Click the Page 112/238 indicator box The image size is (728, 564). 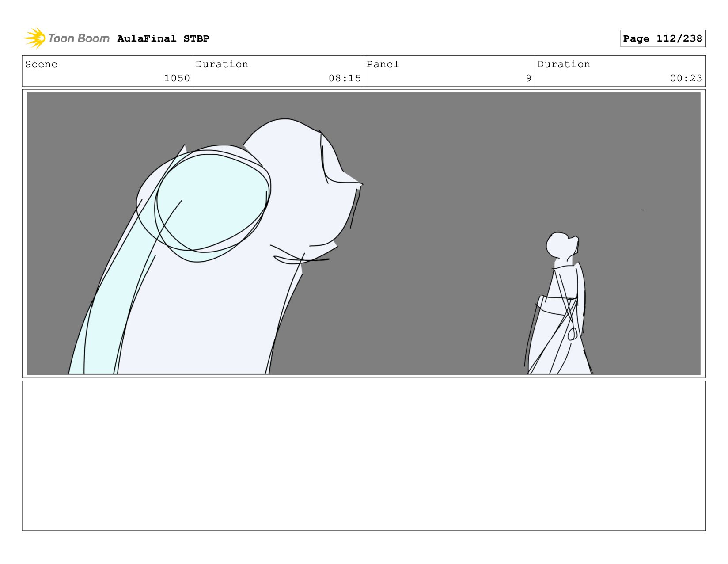coord(663,38)
